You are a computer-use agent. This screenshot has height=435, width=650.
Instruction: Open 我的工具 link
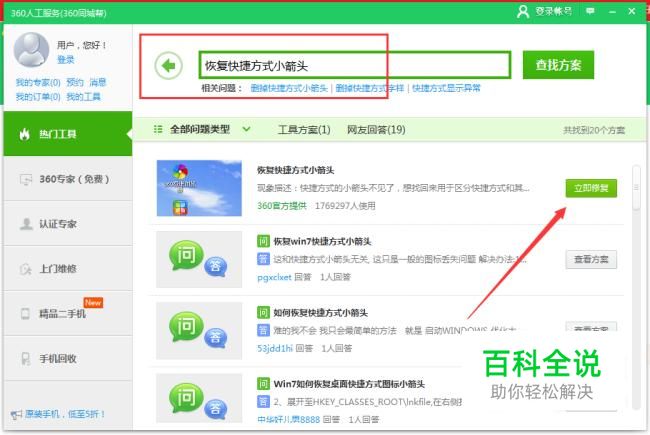(83, 97)
